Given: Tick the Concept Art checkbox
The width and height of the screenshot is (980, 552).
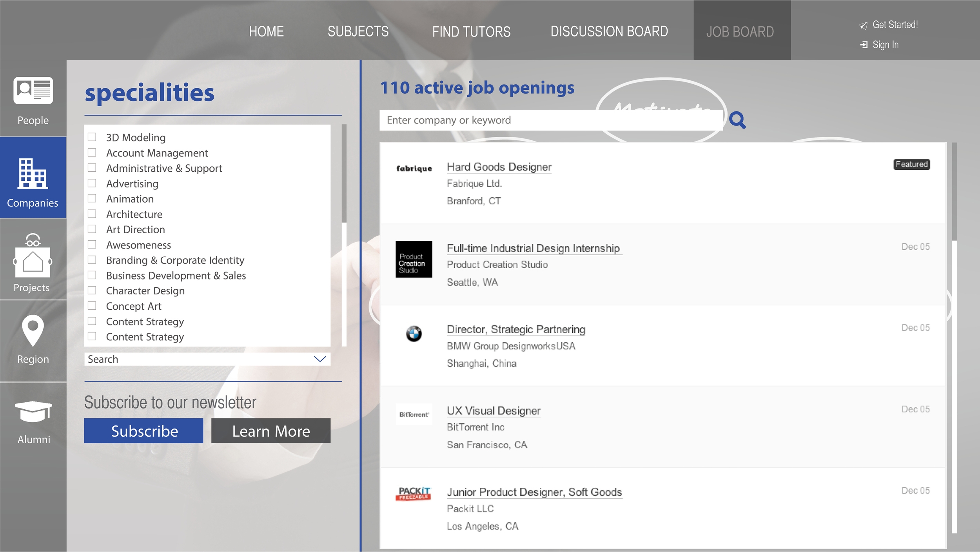Looking at the screenshot, I should (92, 306).
